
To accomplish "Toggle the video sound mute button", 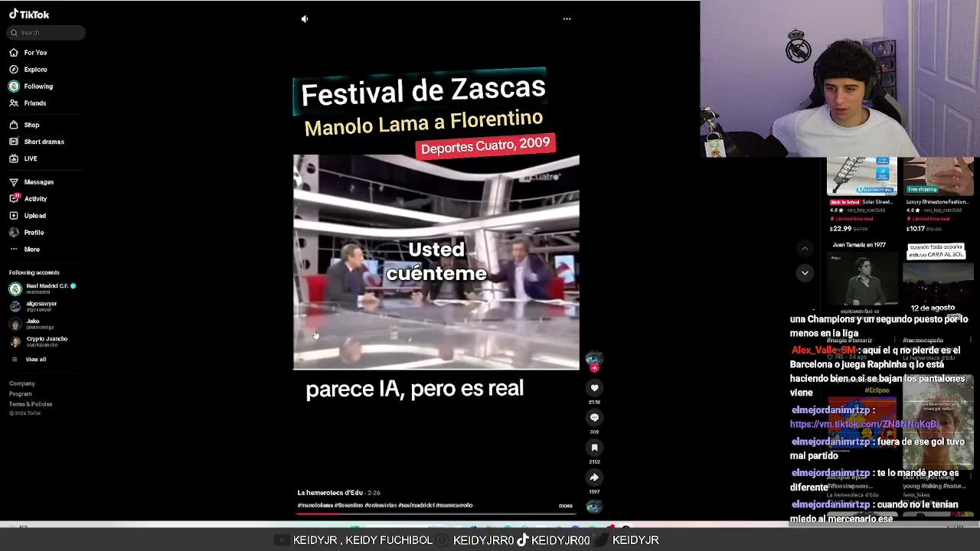I will click(x=305, y=19).
